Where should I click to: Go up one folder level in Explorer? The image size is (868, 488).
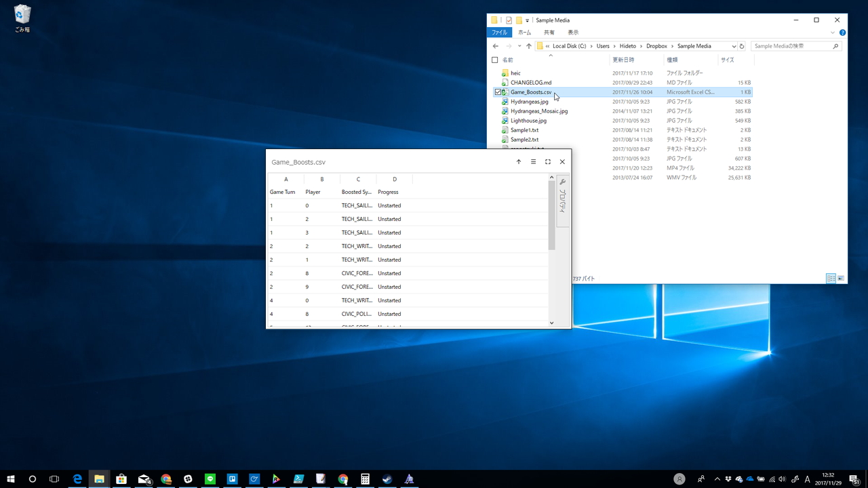(x=529, y=46)
